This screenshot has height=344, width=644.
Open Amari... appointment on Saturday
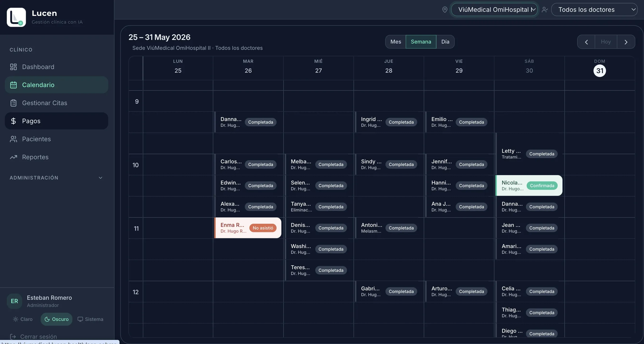pyautogui.click(x=529, y=249)
